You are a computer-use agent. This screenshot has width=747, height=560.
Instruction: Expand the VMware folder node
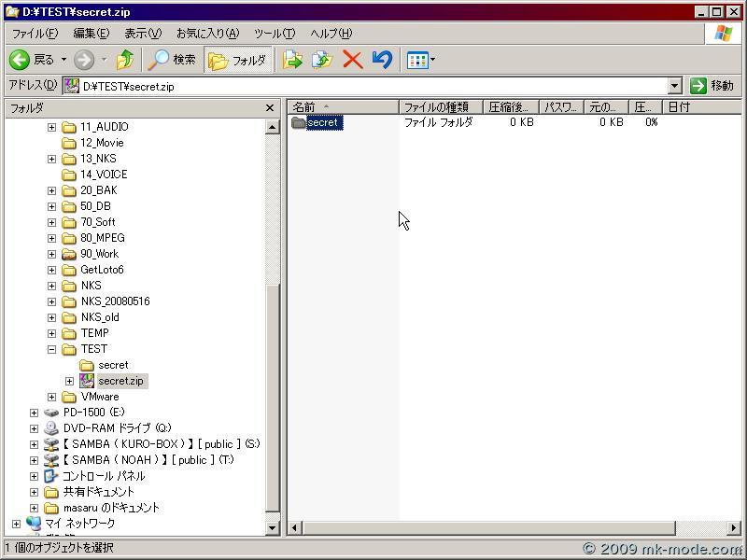pyautogui.click(x=52, y=396)
